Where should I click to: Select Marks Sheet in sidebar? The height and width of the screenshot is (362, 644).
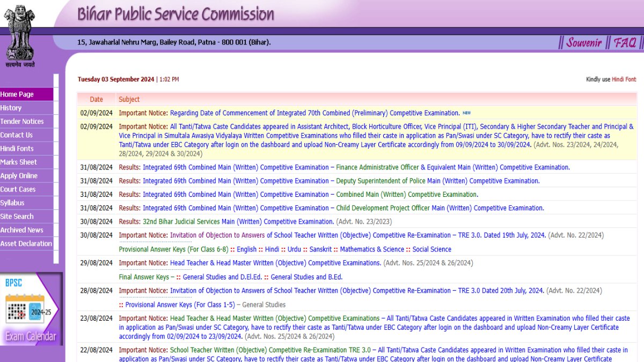[x=19, y=162]
